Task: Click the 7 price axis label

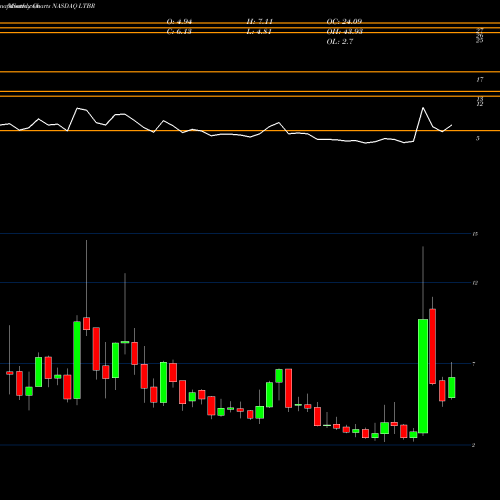Action: [474, 364]
